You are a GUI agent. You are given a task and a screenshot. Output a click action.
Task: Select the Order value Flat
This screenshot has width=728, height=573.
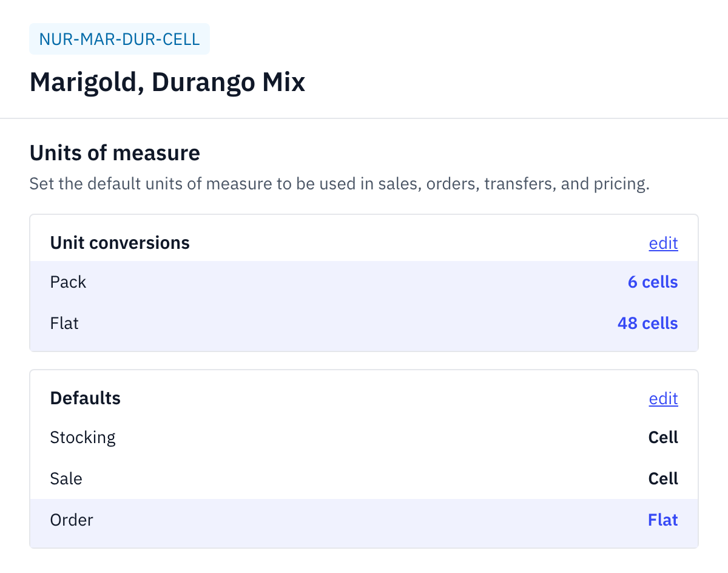tap(663, 520)
